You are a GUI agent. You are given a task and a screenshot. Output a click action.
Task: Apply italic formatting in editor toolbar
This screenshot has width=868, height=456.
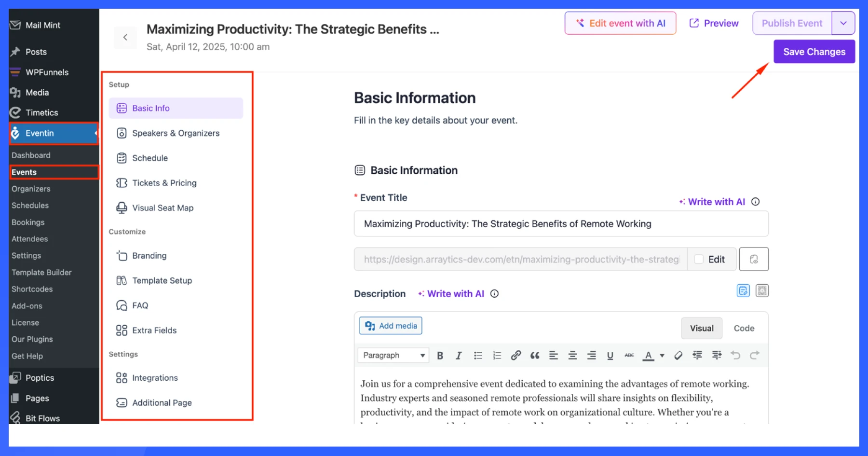[x=459, y=356]
